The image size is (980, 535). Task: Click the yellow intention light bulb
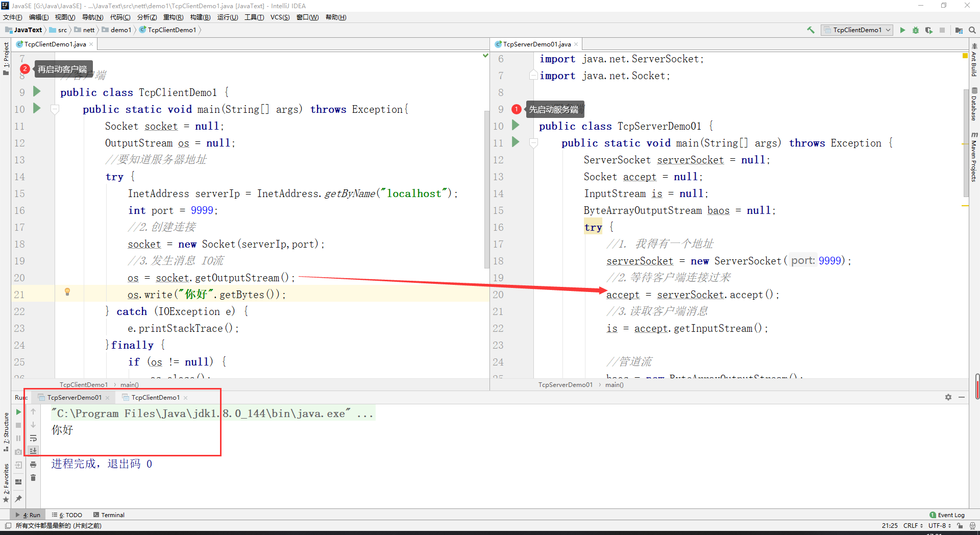tap(67, 292)
